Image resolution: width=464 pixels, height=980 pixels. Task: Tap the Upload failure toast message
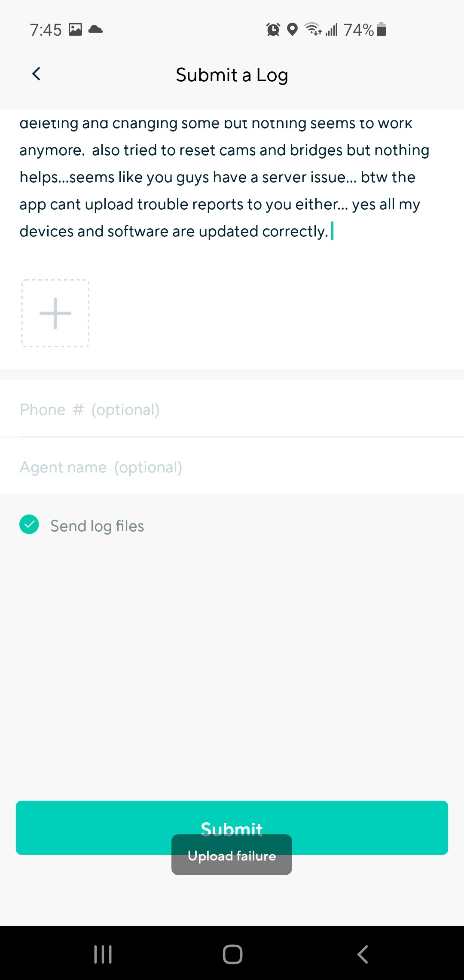click(232, 855)
